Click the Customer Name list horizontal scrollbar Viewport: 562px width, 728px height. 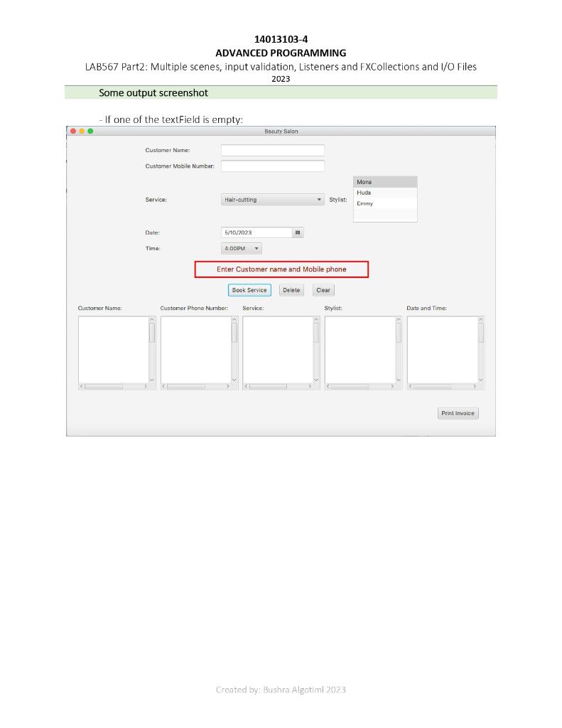point(113,386)
